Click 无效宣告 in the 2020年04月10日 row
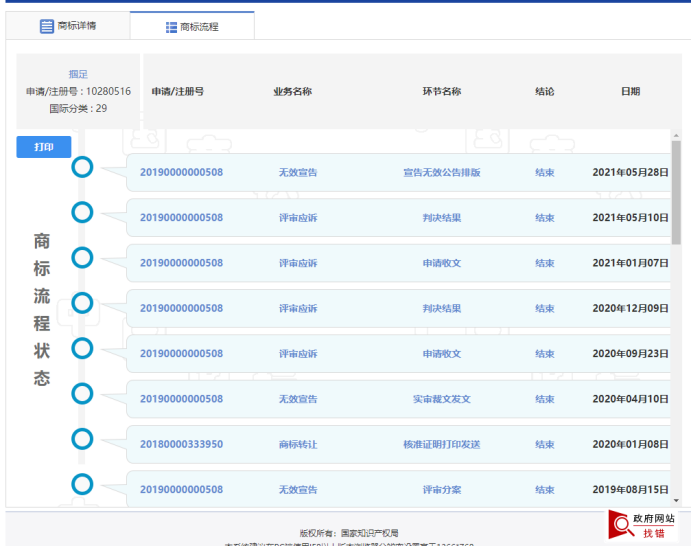 tap(298, 399)
